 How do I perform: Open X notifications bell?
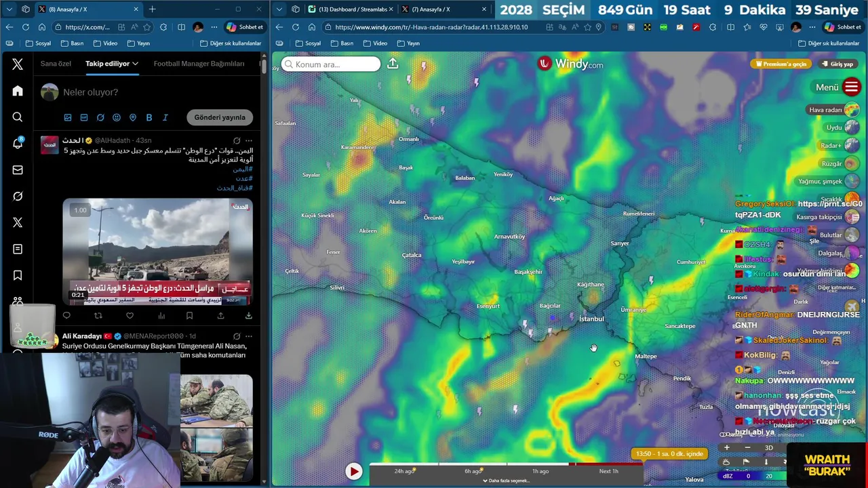18,143
